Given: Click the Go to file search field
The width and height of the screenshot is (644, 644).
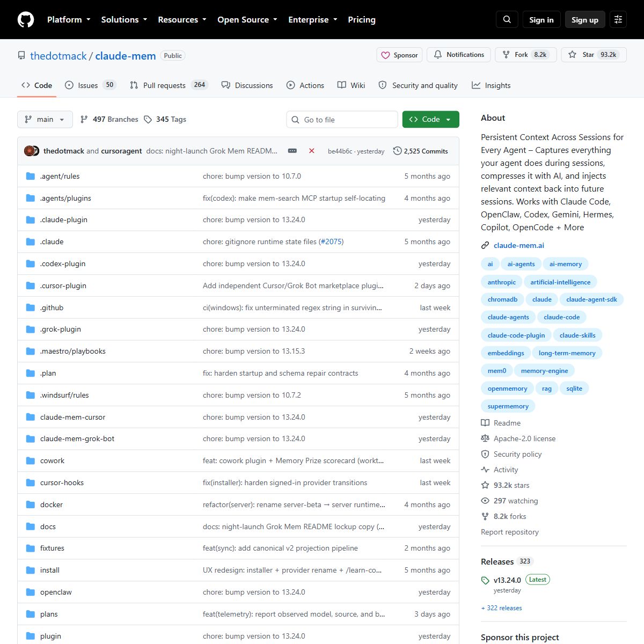Looking at the screenshot, I should point(342,120).
